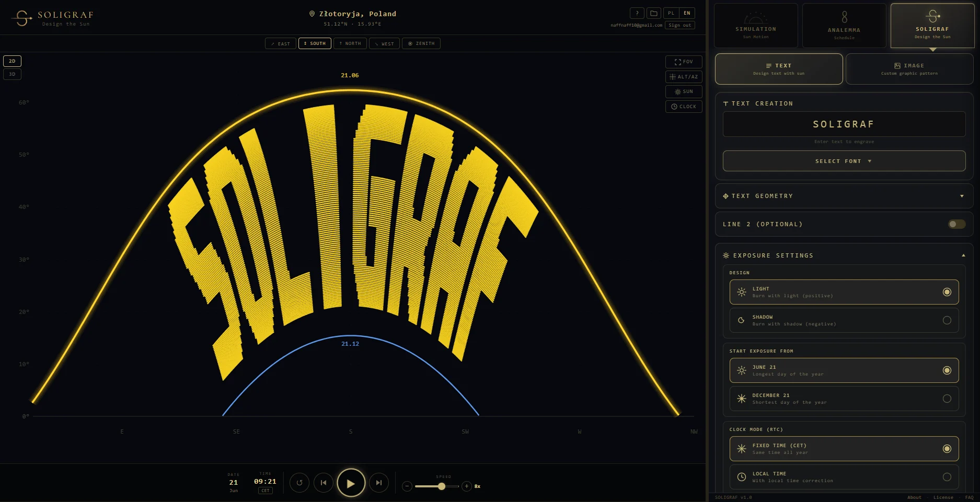This screenshot has height=502, width=980.
Task: Face the view North
Action: (x=350, y=43)
